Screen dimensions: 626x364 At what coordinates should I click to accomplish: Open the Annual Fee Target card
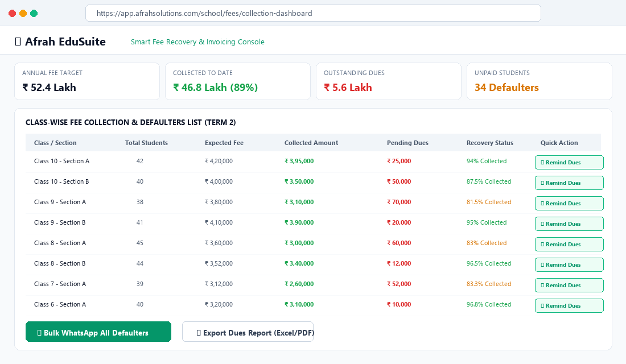click(x=87, y=81)
